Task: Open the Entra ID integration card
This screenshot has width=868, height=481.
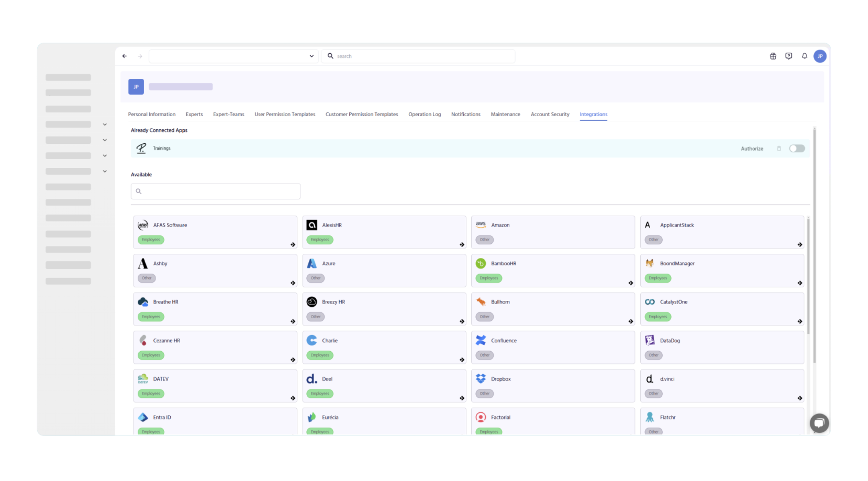Action: [215, 421]
